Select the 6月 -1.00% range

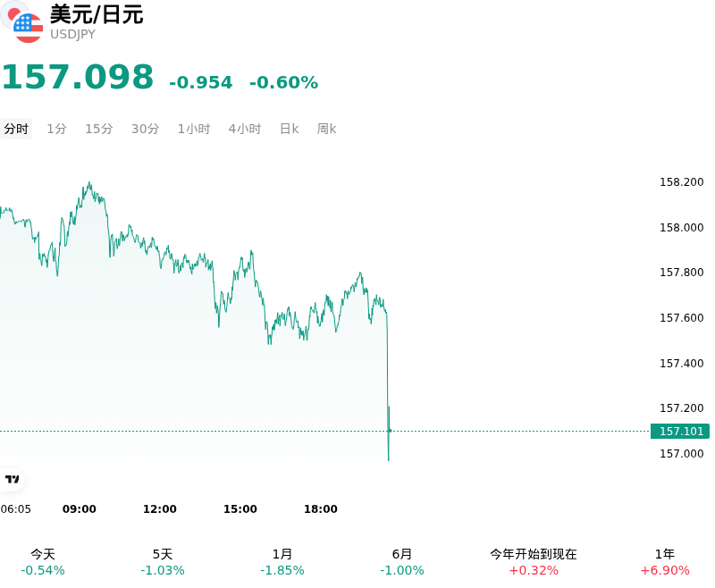coord(401,562)
